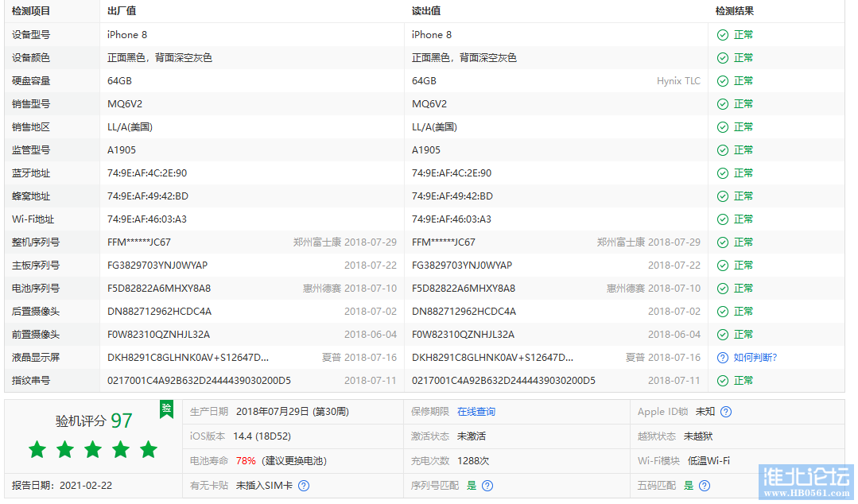Select the 设备型号 row label
The width and height of the screenshot is (858, 504).
31,35
